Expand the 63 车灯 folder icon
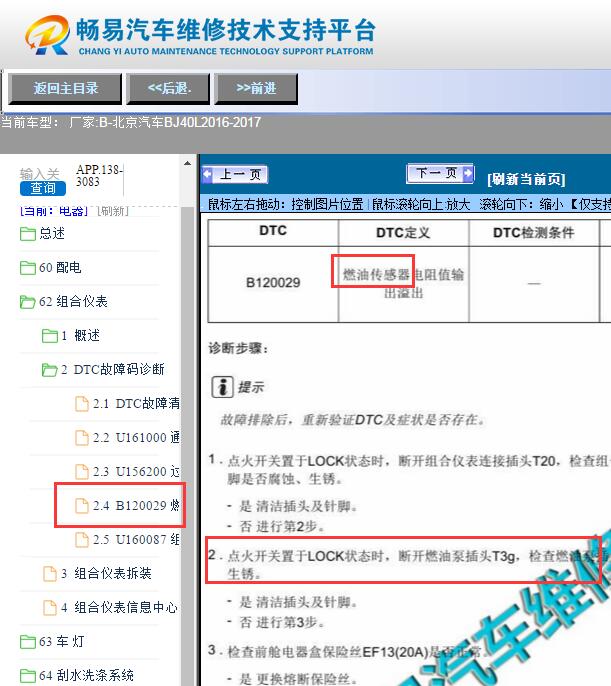 (28, 642)
